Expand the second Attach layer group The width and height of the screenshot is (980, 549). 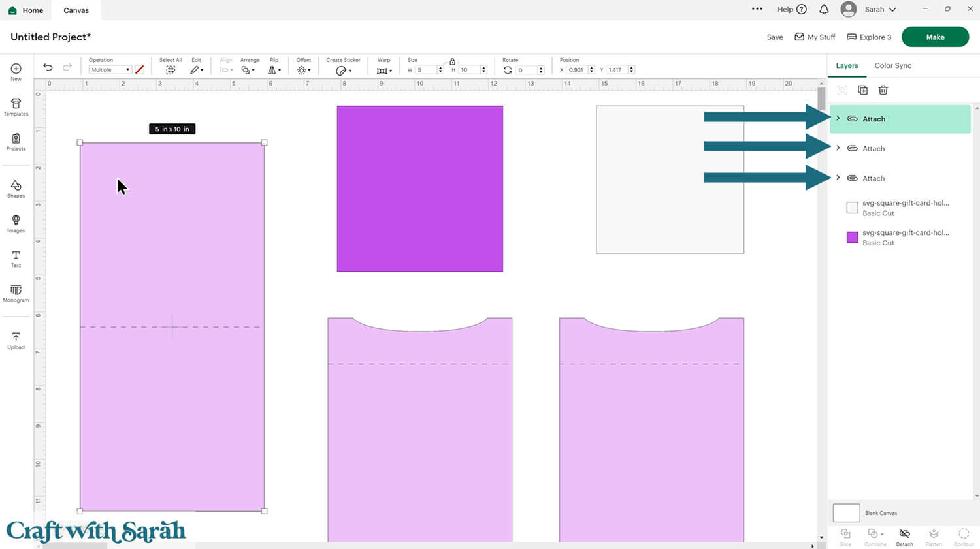(838, 148)
